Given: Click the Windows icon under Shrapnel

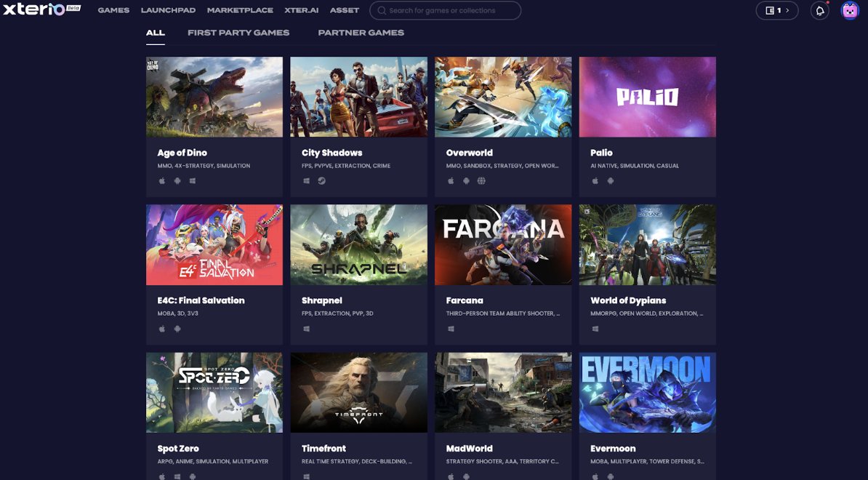Looking at the screenshot, I should [x=307, y=329].
